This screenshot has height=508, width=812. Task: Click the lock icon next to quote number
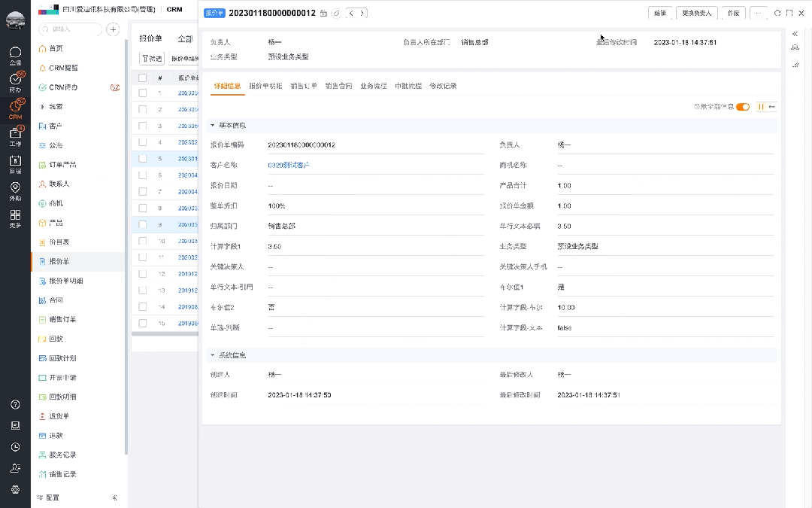(x=323, y=14)
